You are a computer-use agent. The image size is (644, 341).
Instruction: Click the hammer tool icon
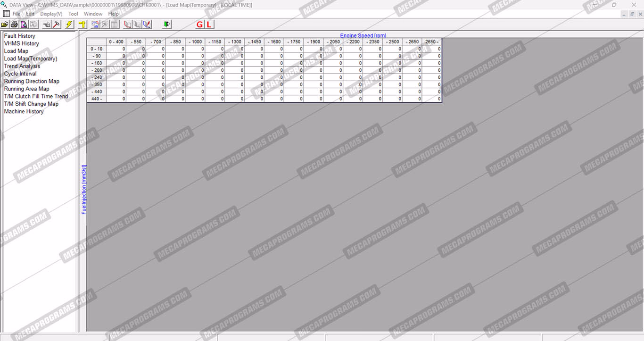coord(57,24)
